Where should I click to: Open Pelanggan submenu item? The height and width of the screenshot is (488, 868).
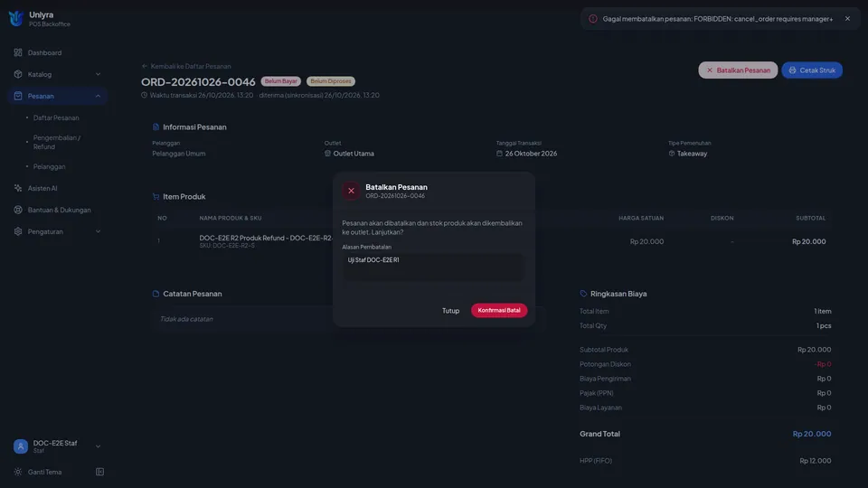pyautogui.click(x=49, y=166)
